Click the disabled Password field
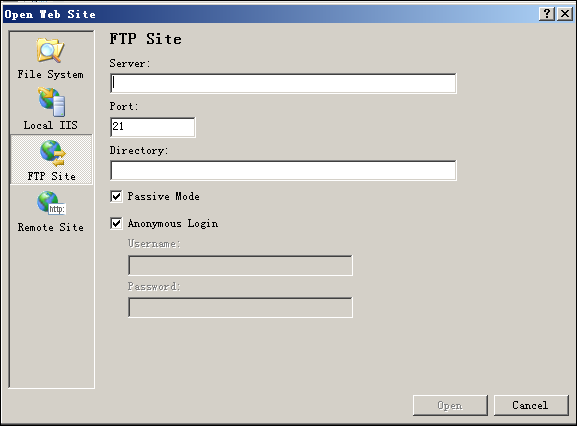Screen dimensions: 577x426 coord(240,308)
